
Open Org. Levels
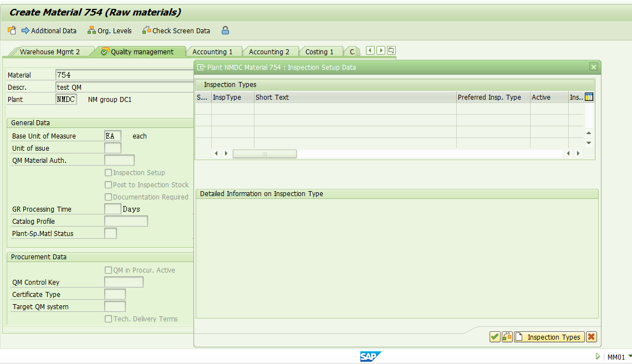click(110, 30)
